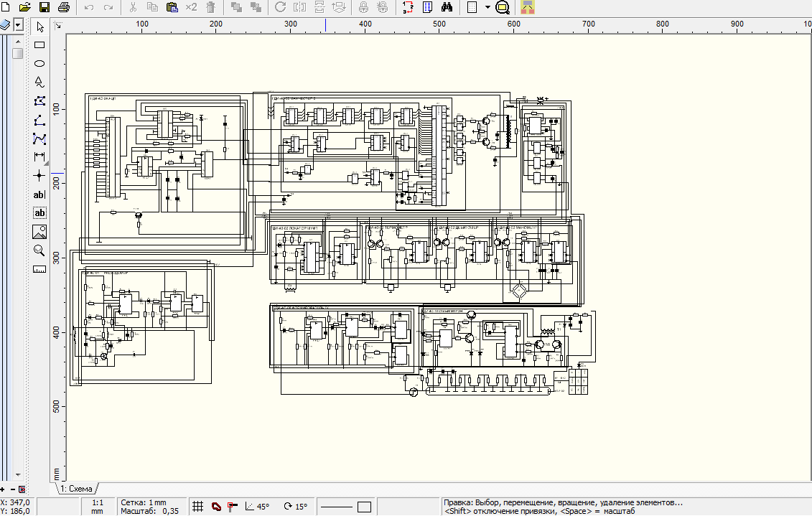Image resolution: width=812 pixels, height=516 pixels.
Task: Click the dotted grid options icon
Action: point(472,6)
